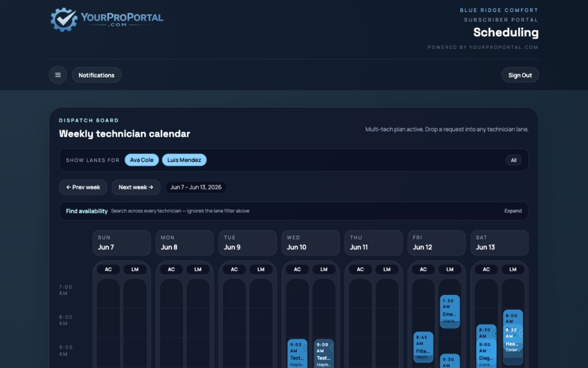Select the Wed Jun 10 day header

point(311,243)
